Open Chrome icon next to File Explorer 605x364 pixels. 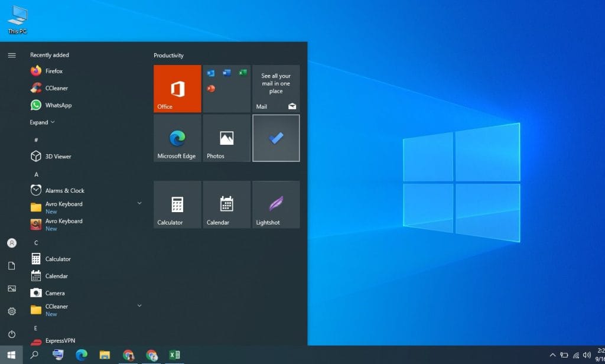click(x=128, y=355)
